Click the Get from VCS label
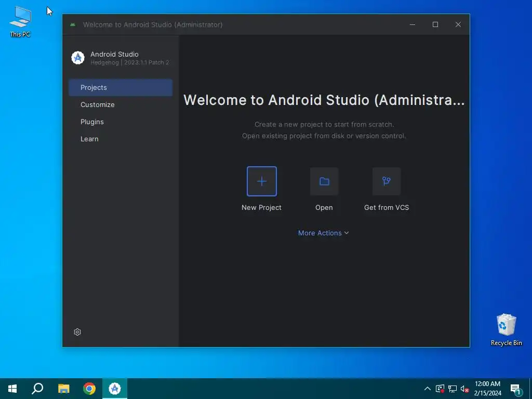 coord(387,208)
